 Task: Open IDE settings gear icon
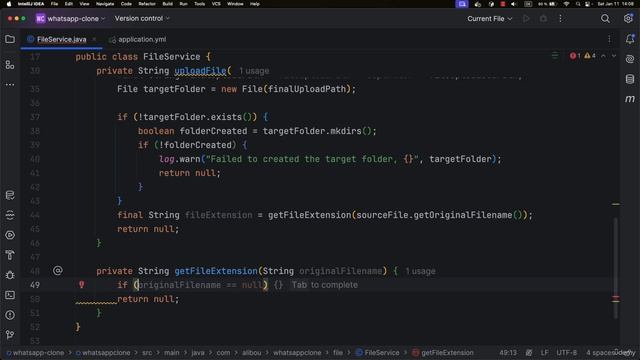[628, 19]
